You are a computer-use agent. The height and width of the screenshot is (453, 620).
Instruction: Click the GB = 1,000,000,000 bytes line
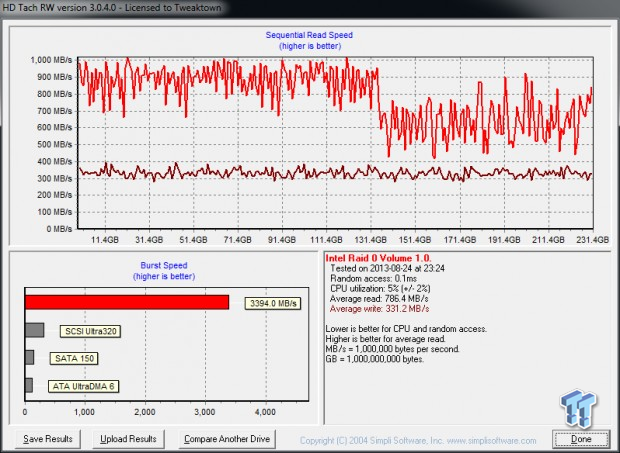pyautogui.click(x=374, y=359)
